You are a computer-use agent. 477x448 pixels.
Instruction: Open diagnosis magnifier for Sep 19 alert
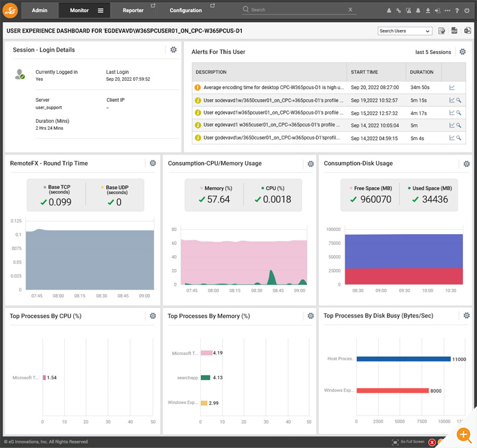click(459, 100)
